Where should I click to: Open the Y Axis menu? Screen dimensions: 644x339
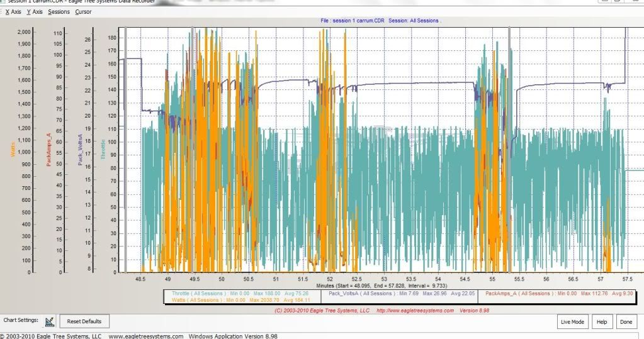[x=34, y=12]
